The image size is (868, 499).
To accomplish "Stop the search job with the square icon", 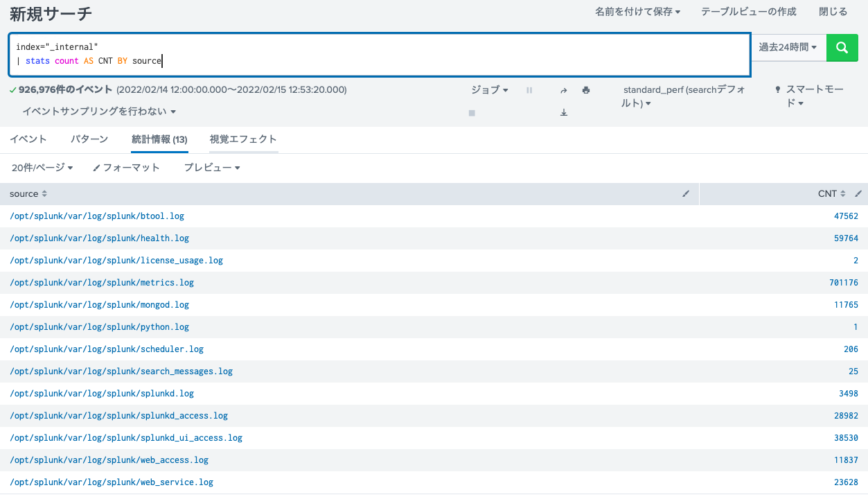I will [472, 112].
